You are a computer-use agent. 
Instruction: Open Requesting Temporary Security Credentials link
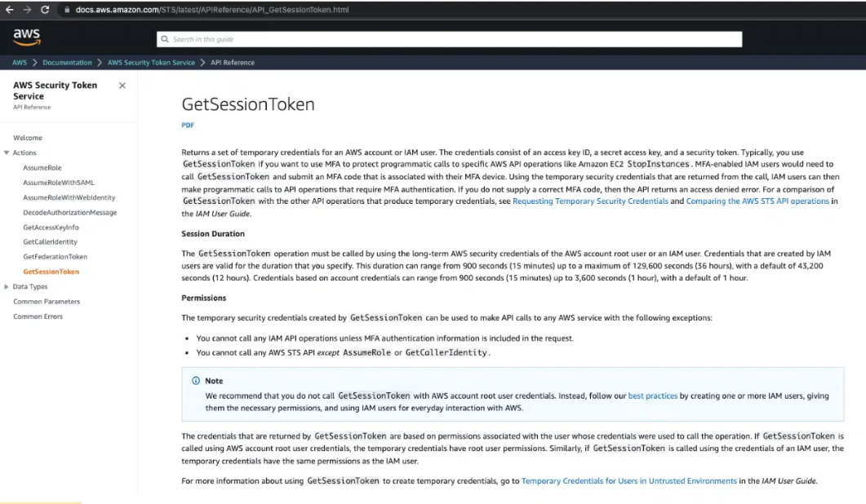point(590,201)
